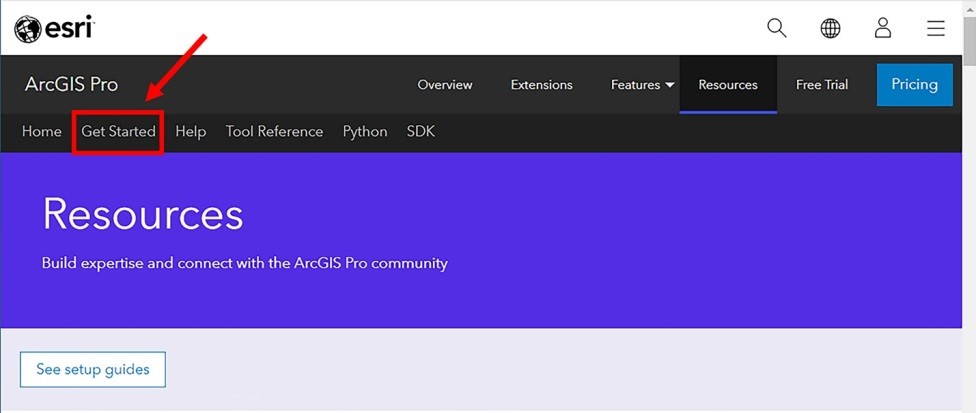Click the user account profile icon
Screen dimensions: 976x413
tap(883, 28)
